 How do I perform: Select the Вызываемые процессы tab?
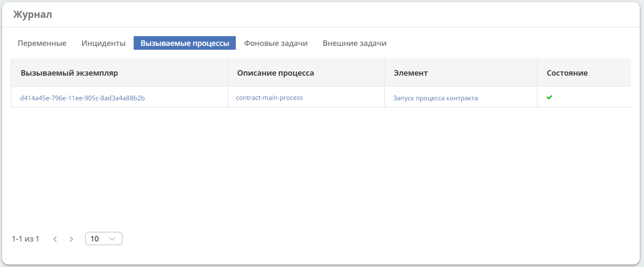click(x=185, y=43)
